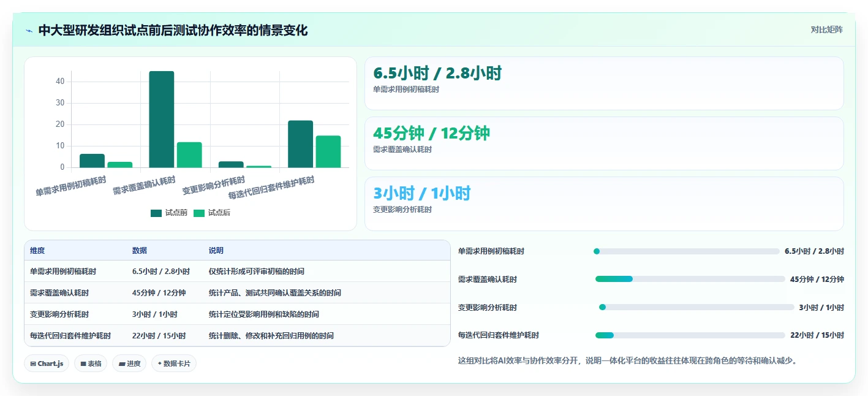Click the 试点后 bar for 需求覆盖确认耗时
The width and height of the screenshot is (868, 396).
(x=189, y=154)
